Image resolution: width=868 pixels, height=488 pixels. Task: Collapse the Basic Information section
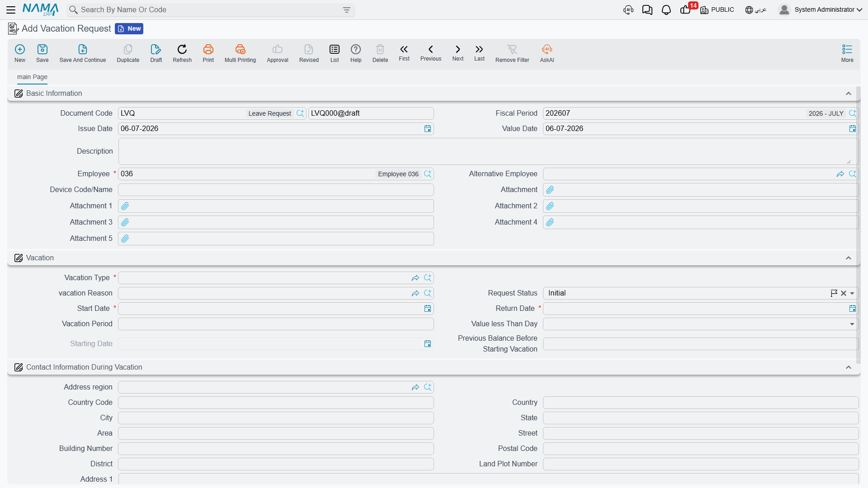(x=848, y=94)
